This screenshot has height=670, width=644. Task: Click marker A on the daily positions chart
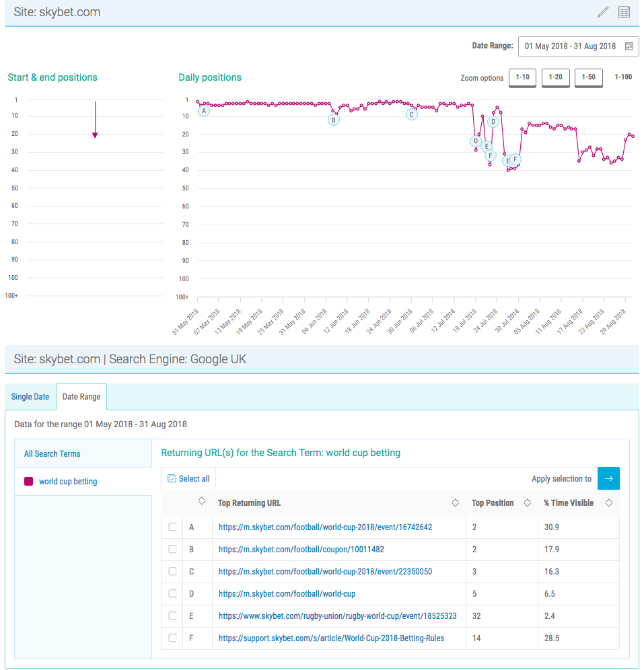coord(204,111)
